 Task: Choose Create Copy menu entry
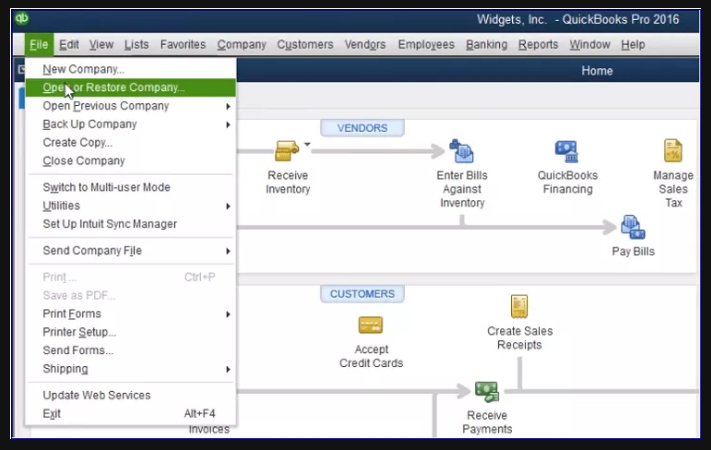click(131, 142)
